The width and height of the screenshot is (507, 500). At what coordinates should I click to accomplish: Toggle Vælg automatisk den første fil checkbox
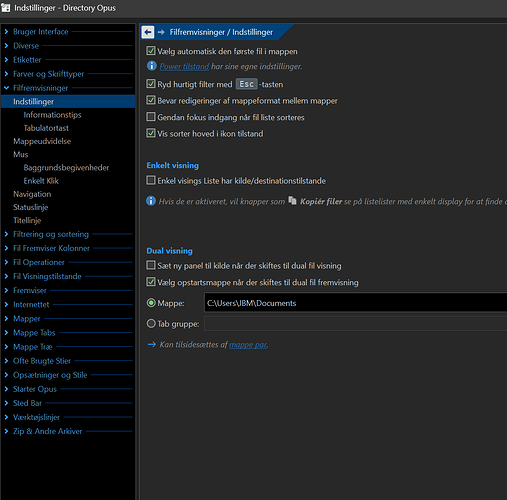(x=151, y=51)
